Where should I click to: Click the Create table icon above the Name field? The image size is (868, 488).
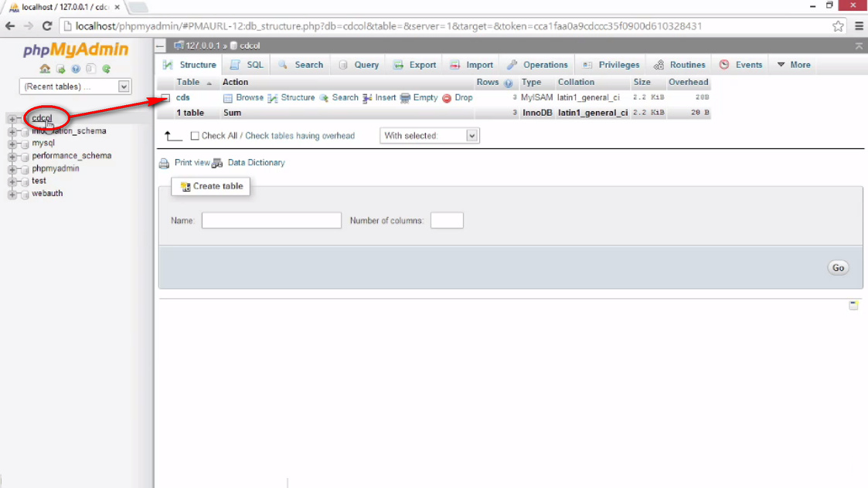[x=184, y=186]
